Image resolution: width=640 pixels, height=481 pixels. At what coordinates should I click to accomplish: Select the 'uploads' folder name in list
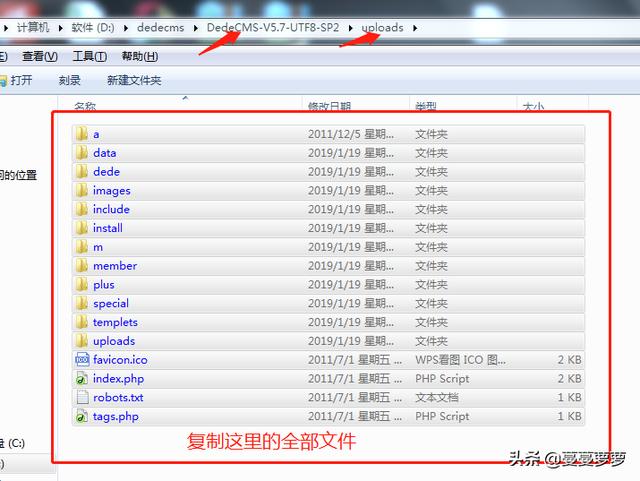point(114,341)
